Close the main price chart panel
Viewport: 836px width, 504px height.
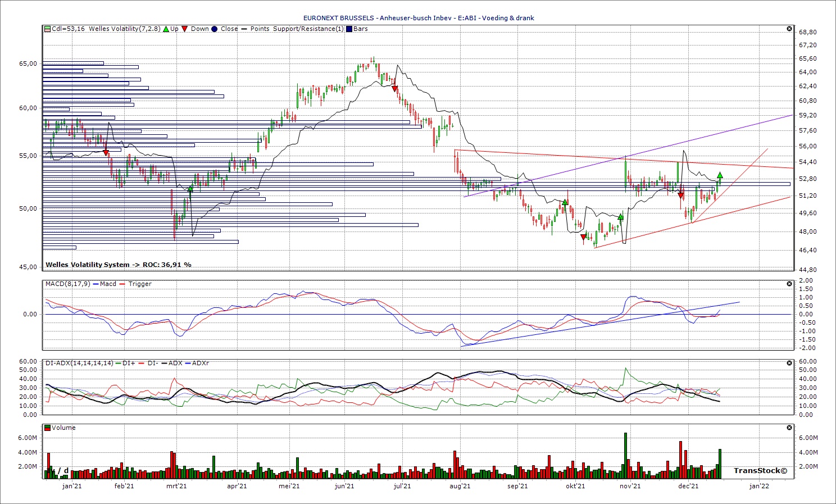tap(789, 29)
